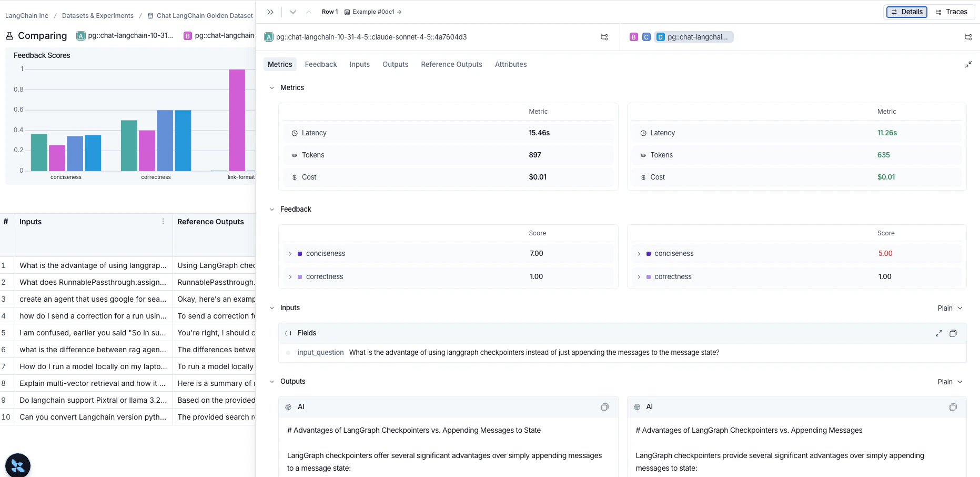Open the LangSmith assistant icon bottom left

(x=17, y=465)
